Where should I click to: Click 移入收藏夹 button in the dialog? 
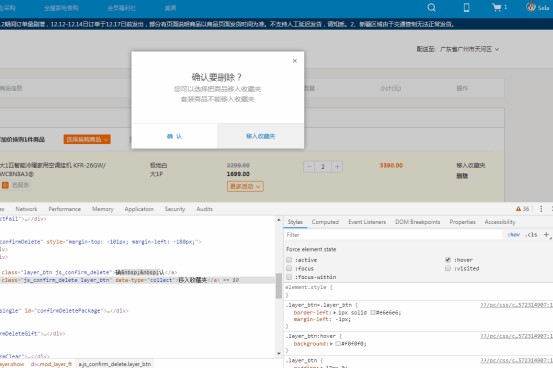pos(261,136)
